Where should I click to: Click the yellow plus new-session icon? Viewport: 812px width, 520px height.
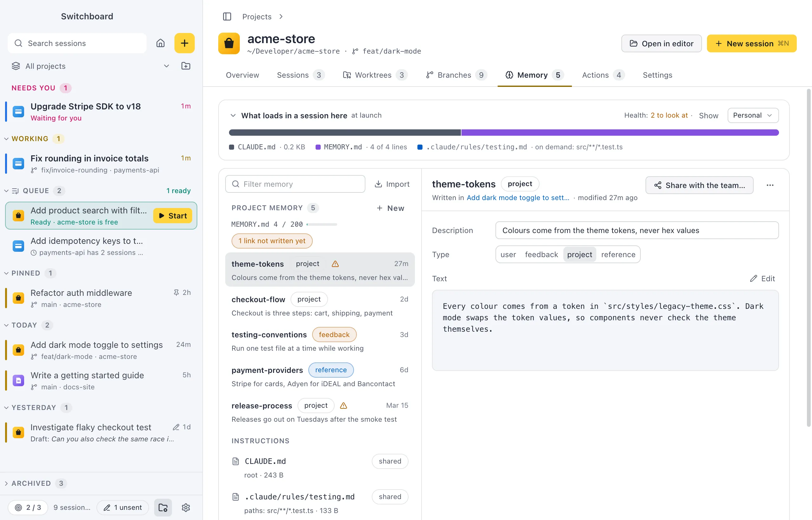point(184,43)
